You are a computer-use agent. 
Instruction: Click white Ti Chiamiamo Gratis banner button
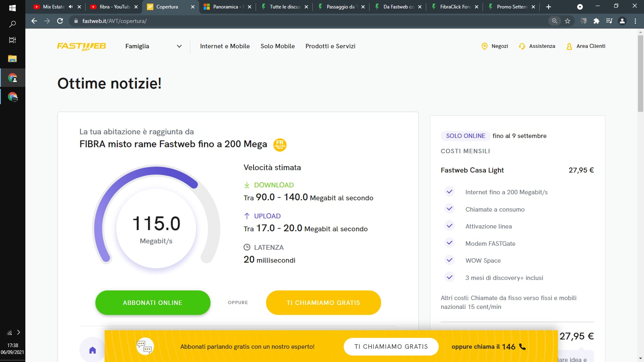(391, 346)
